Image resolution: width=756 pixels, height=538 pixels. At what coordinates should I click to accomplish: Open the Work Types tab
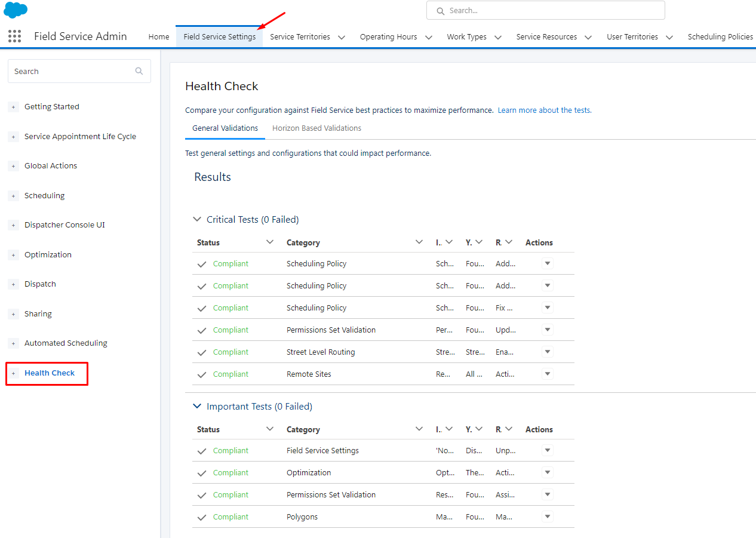click(x=467, y=36)
